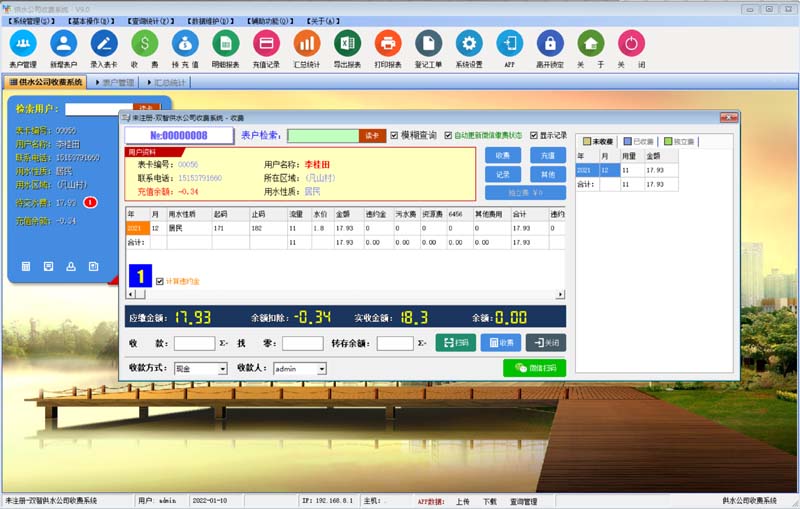Open 关于 home icon in toolbar

[591, 44]
